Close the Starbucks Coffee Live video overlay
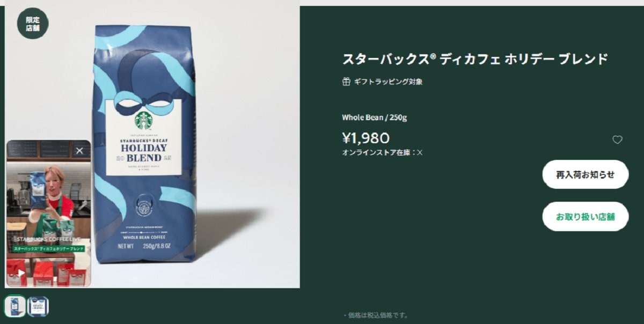 click(x=79, y=151)
